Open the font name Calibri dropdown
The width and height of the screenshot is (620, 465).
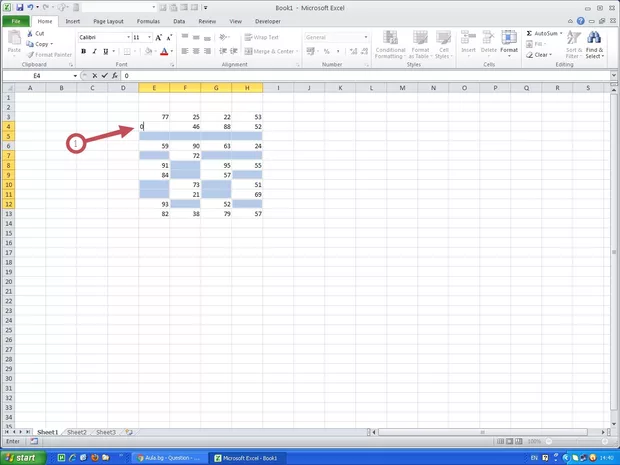129,37
